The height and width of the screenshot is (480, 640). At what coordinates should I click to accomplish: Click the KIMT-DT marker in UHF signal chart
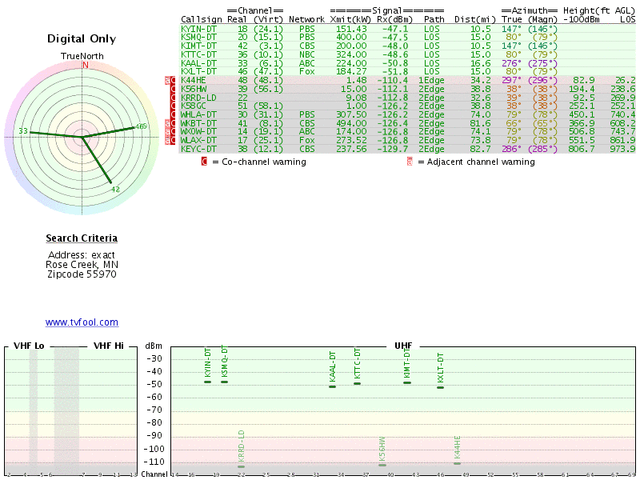(407, 383)
